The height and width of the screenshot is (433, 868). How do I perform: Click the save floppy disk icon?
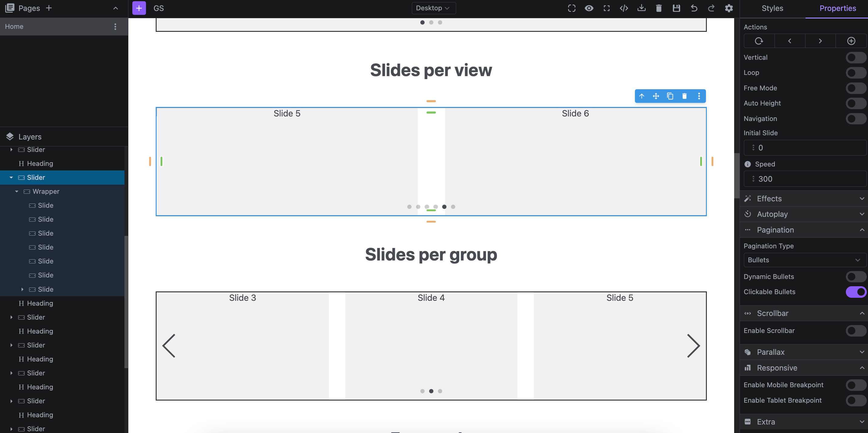pyautogui.click(x=676, y=8)
